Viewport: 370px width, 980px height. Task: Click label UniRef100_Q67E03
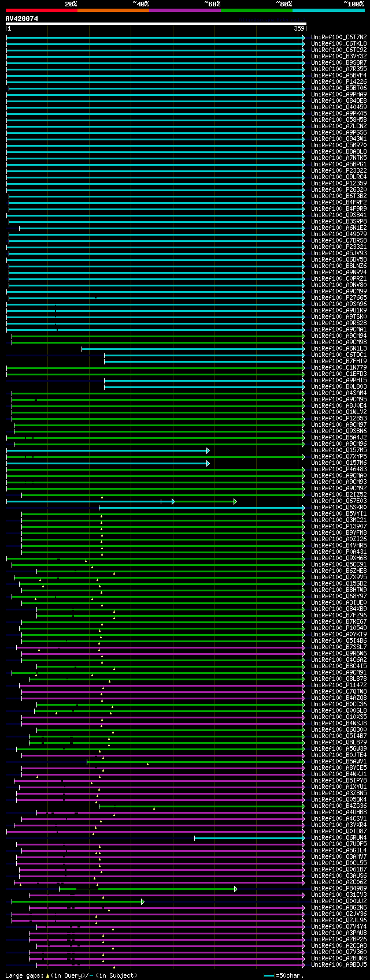coord(339,501)
